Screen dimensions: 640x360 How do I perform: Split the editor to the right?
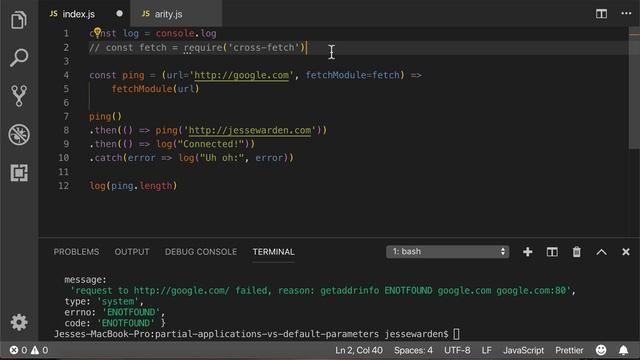[601, 14]
